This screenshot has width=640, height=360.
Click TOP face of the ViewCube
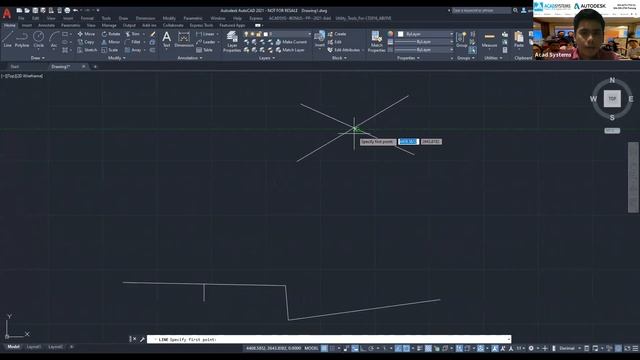click(x=612, y=99)
